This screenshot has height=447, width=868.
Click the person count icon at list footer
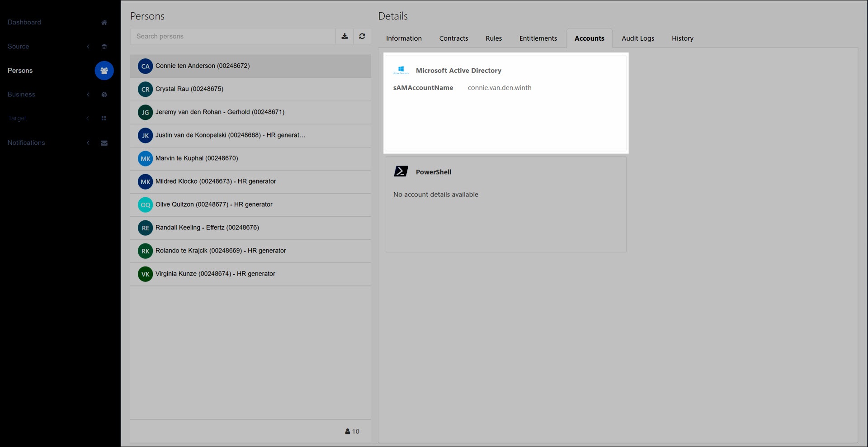(x=347, y=432)
